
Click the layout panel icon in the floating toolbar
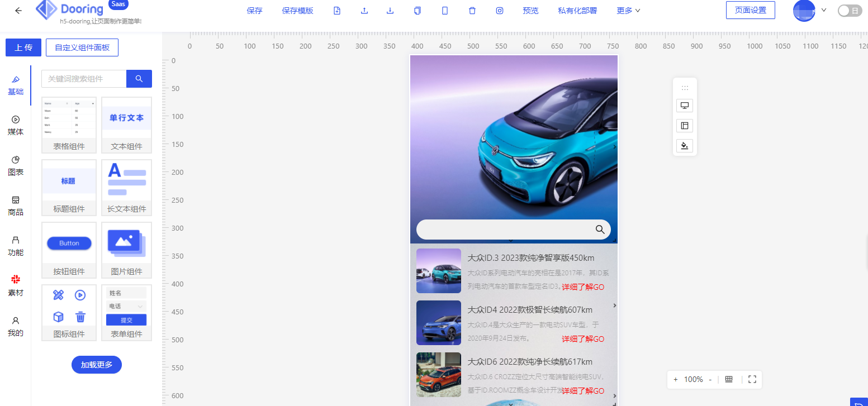point(685,126)
